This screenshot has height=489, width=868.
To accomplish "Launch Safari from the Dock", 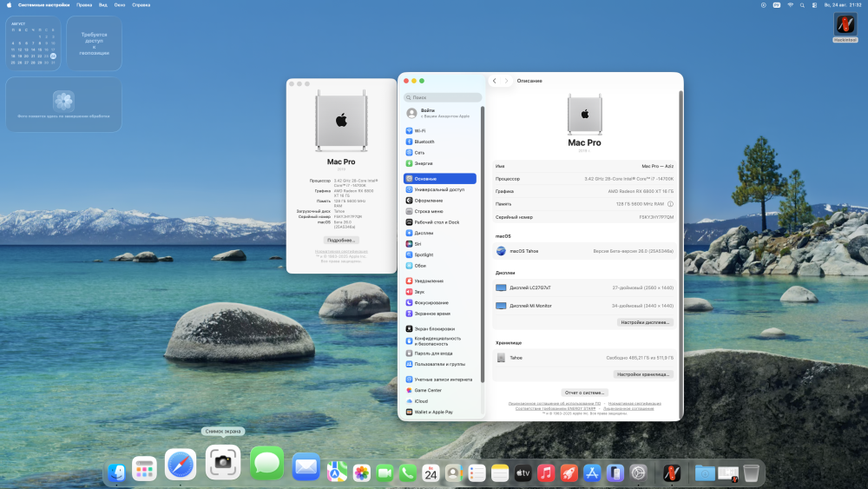I will [181, 465].
